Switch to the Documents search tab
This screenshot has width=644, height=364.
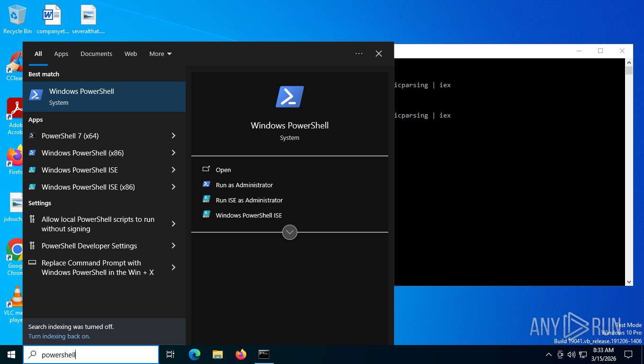(x=96, y=54)
